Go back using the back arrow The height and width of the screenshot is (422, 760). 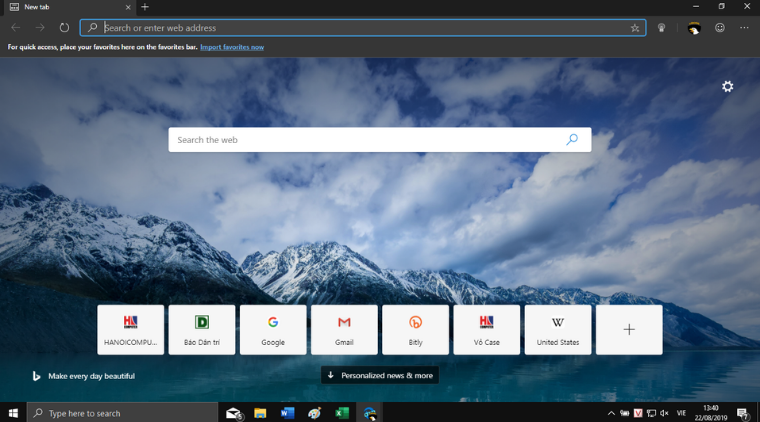(x=16, y=28)
